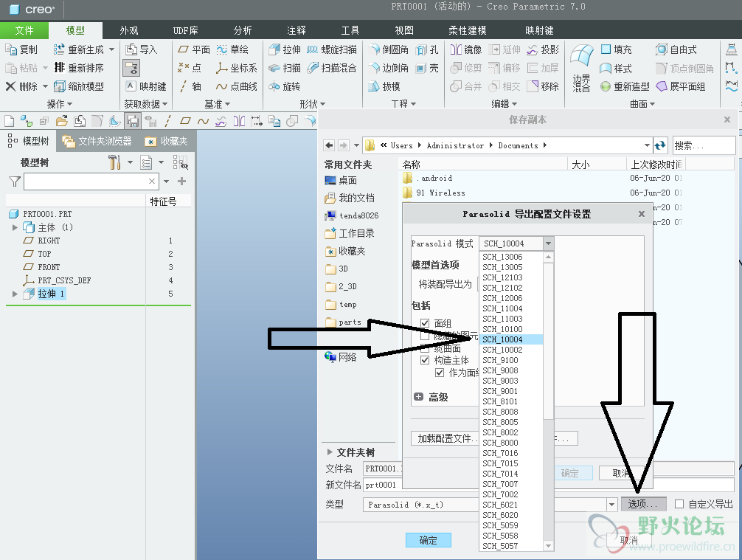Screen dimensions: 742x560
Task: Click the 缩放模型 scale model icon
Action: point(59,86)
